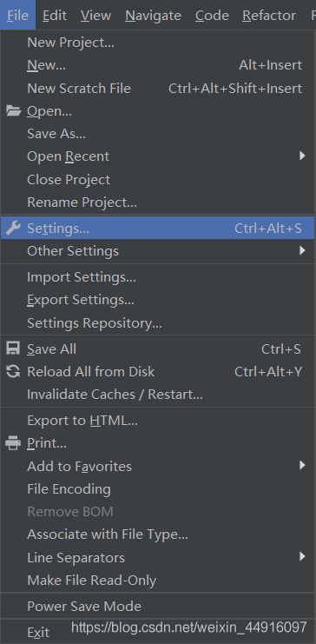
Task: Toggle Make File Read-Only
Action: point(158,581)
